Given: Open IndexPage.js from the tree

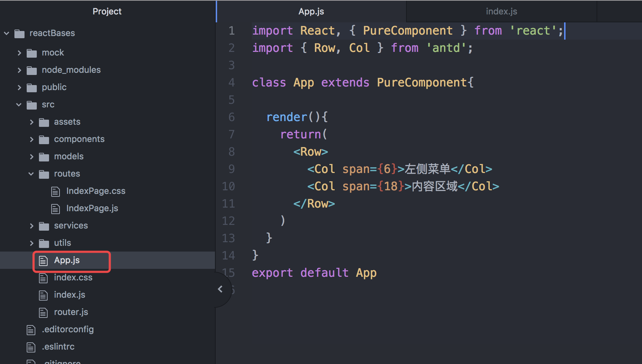Looking at the screenshot, I should 56,208.
